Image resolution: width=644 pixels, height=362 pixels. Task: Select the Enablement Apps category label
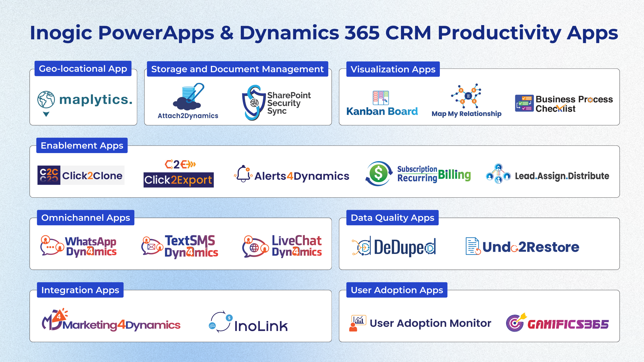tap(82, 145)
